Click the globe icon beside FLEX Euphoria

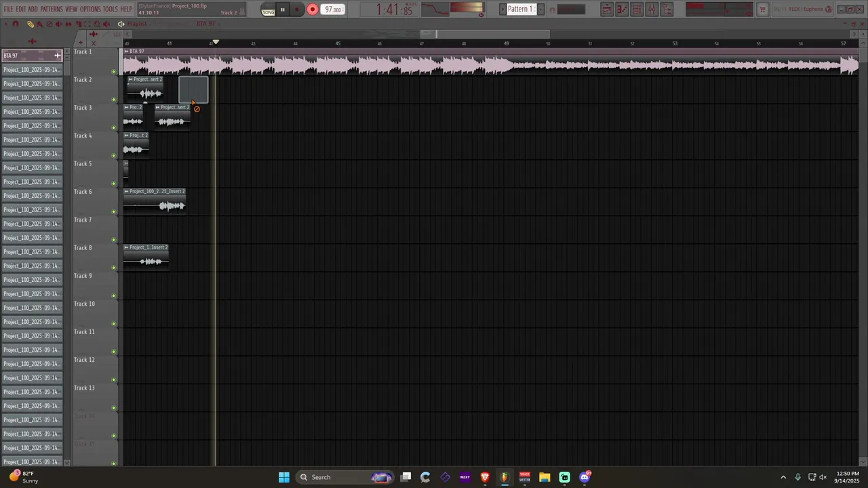pyautogui.click(x=829, y=9)
